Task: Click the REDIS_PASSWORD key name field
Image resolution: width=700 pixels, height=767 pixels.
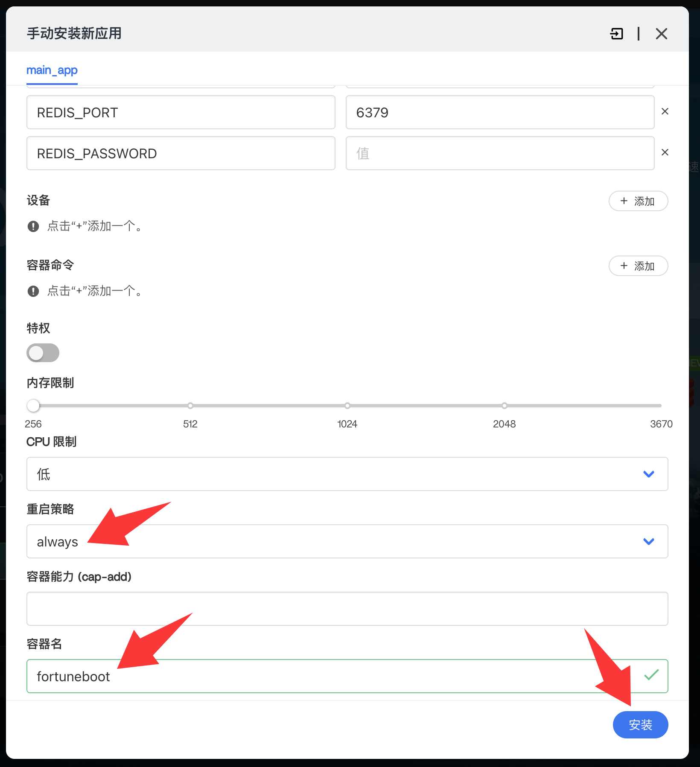Action: click(x=181, y=153)
